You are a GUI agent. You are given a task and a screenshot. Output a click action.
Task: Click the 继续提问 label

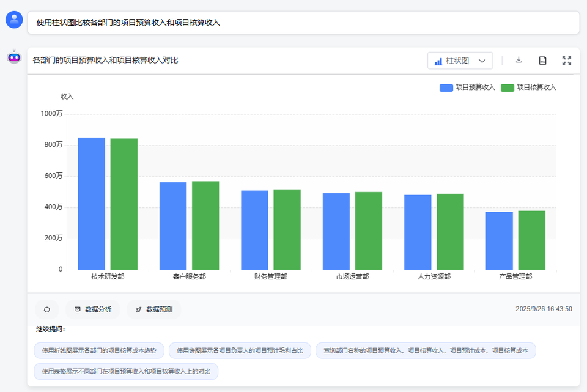pyautogui.click(x=51, y=329)
